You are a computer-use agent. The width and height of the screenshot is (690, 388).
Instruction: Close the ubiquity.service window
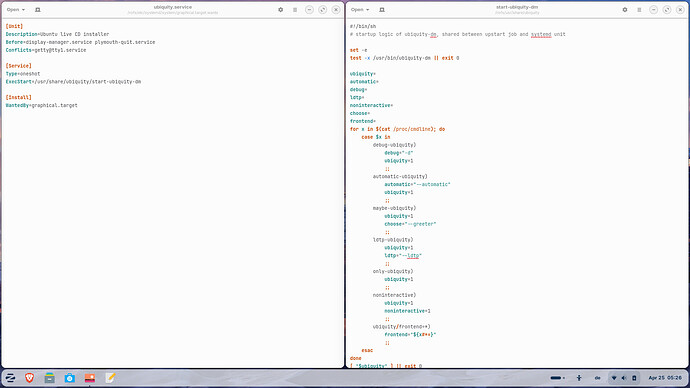[x=336, y=10]
